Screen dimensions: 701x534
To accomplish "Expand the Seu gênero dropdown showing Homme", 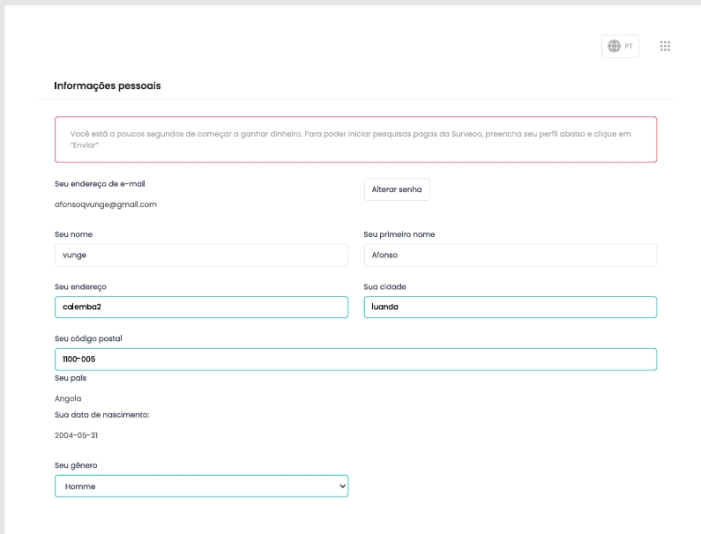I will click(x=201, y=486).
